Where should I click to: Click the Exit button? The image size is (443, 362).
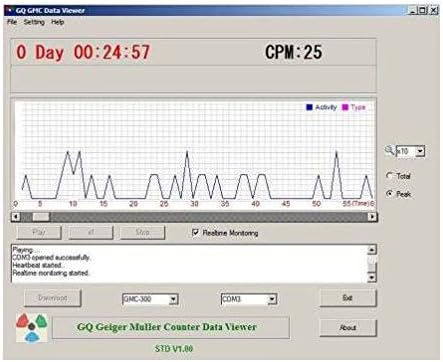(x=348, y=298)
